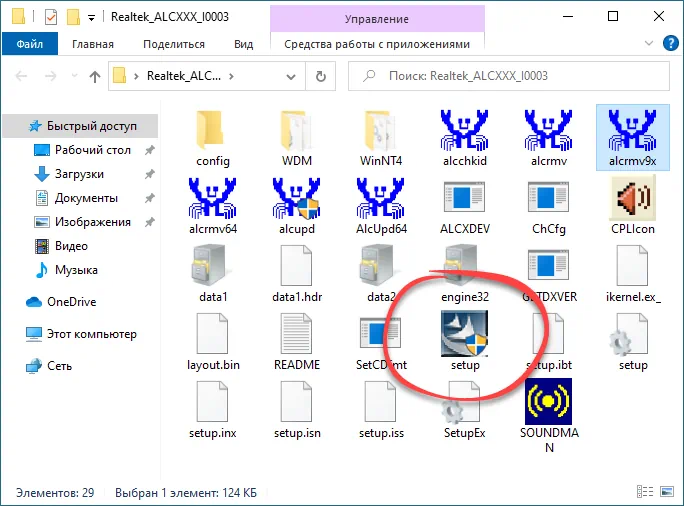
Task: Switch to the Главная ribbon tab
Action: click(x=92, y=44)
